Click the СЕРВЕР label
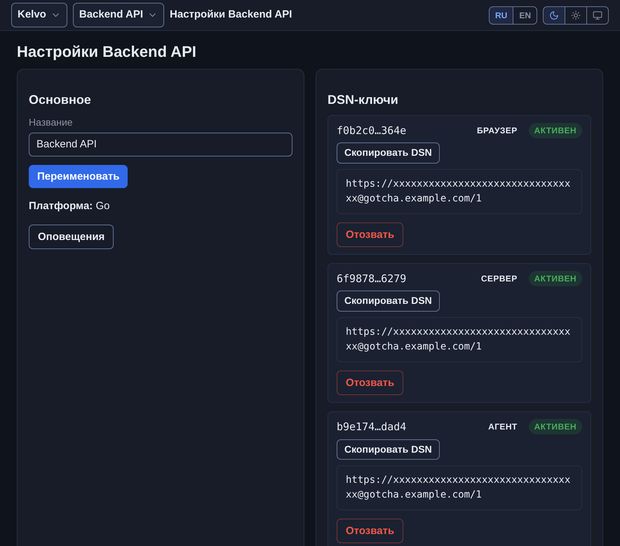The image size is (620, 546). point(499,279)
